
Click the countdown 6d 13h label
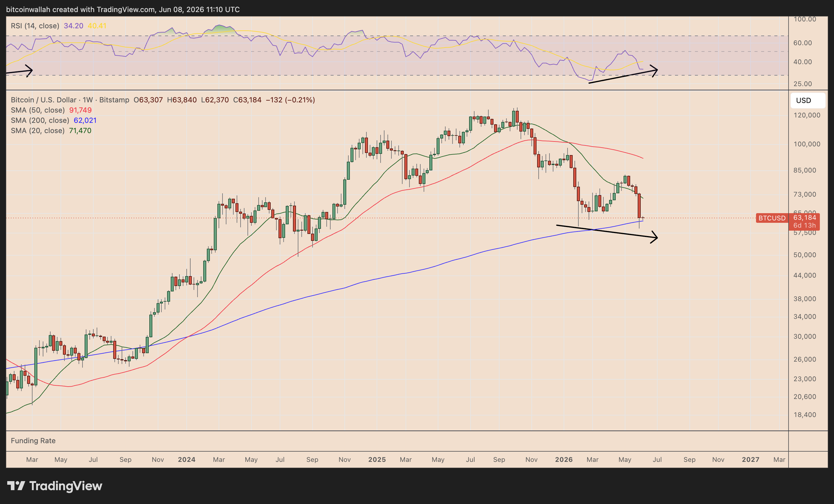804,226
